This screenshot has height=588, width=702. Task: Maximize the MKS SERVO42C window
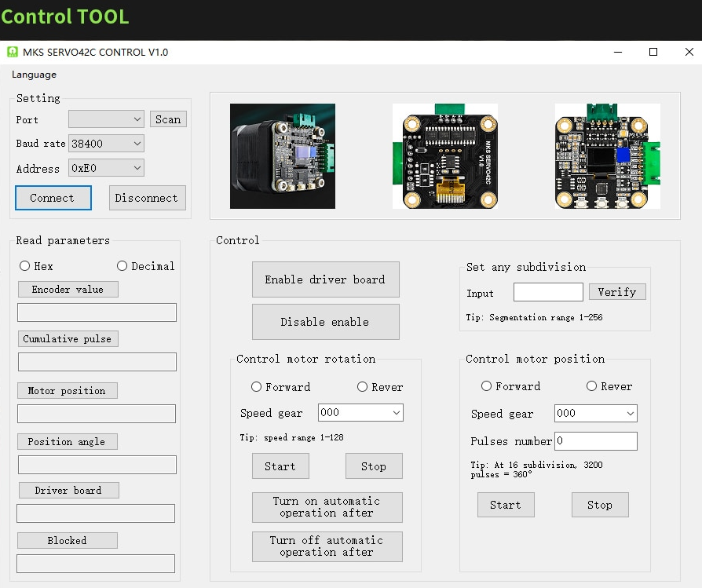coord(653,53)
